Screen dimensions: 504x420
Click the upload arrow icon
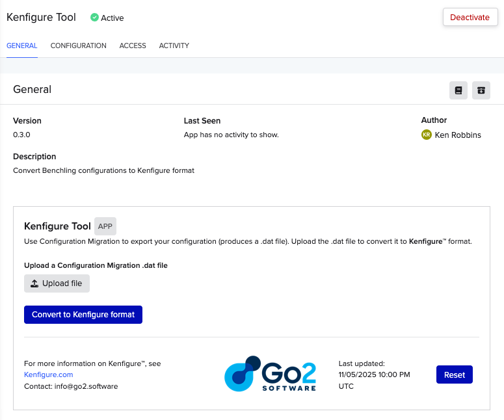pos(34,283)
